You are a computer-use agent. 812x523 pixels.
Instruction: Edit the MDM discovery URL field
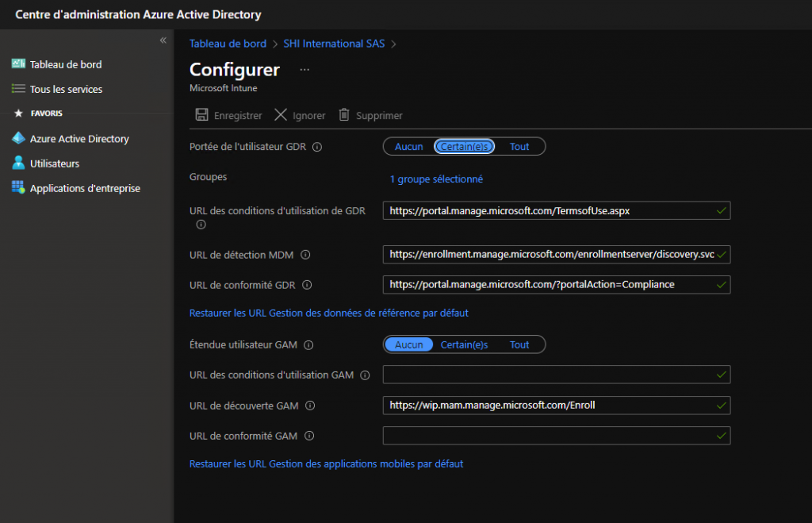coord(557,255)
